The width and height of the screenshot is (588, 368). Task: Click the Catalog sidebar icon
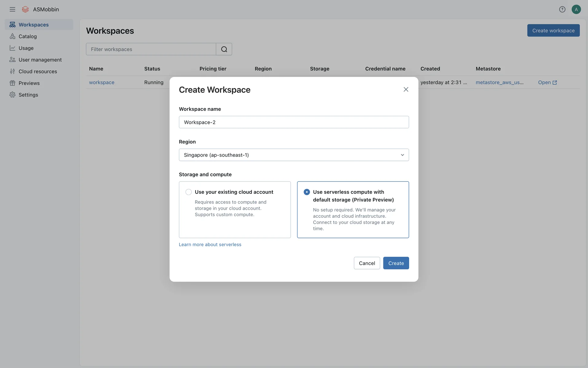12,36
